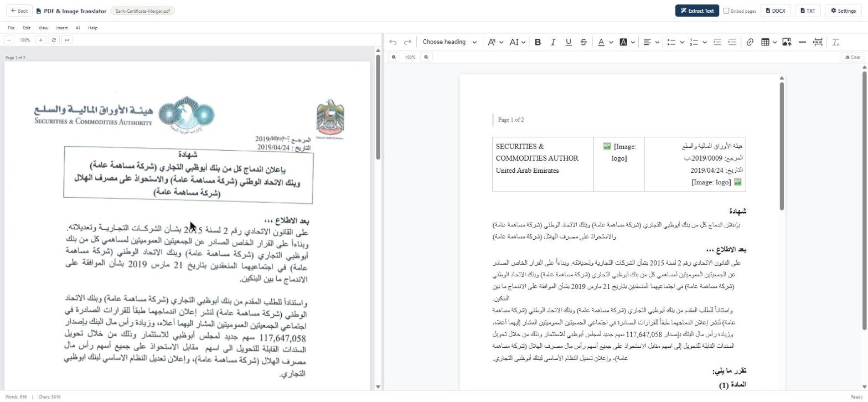868x402 pixels.
Task: Apply underline formatting
Action: point(568,42)
